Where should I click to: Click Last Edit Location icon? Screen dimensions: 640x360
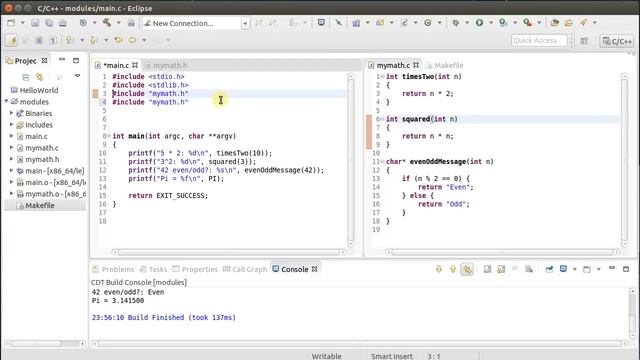(119, 40)
